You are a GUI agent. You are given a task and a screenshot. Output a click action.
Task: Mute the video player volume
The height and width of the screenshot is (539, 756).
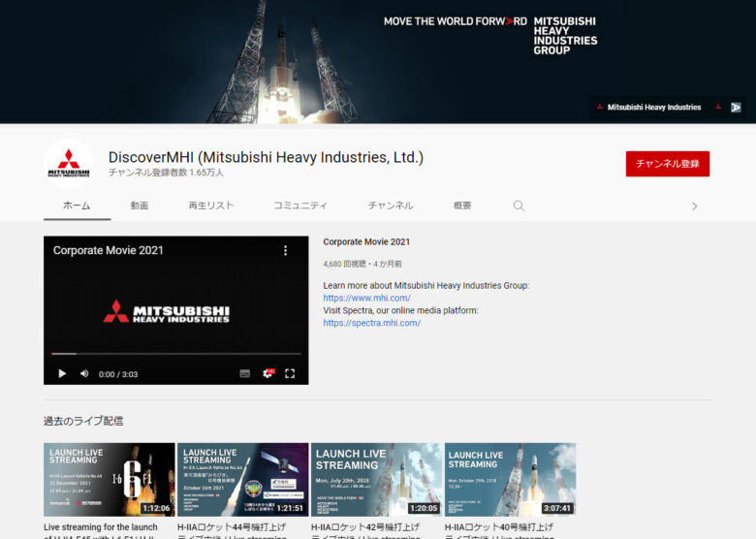click(84, 373)
